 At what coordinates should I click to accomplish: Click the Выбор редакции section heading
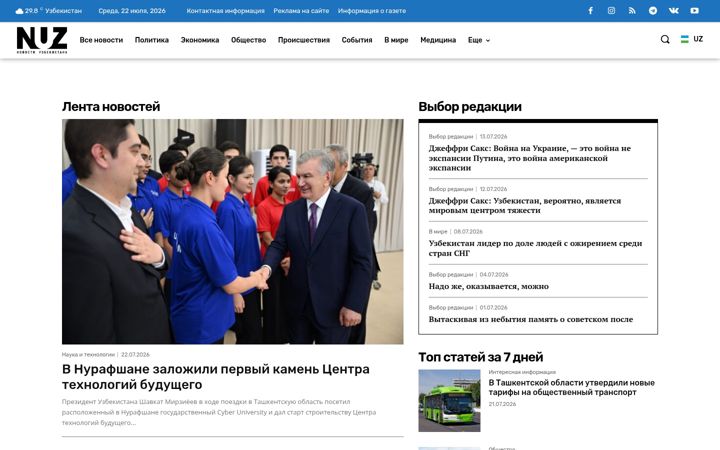[470, 107]
